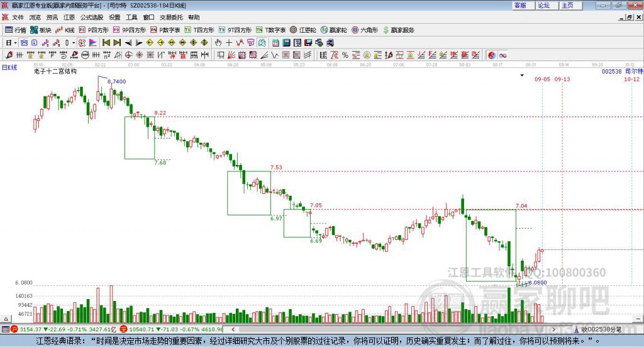Viewport: 644px width, 347px height.
Task: Click the blue infinity symbol icon
Action: pyautogui.click(x=502, y=55)
